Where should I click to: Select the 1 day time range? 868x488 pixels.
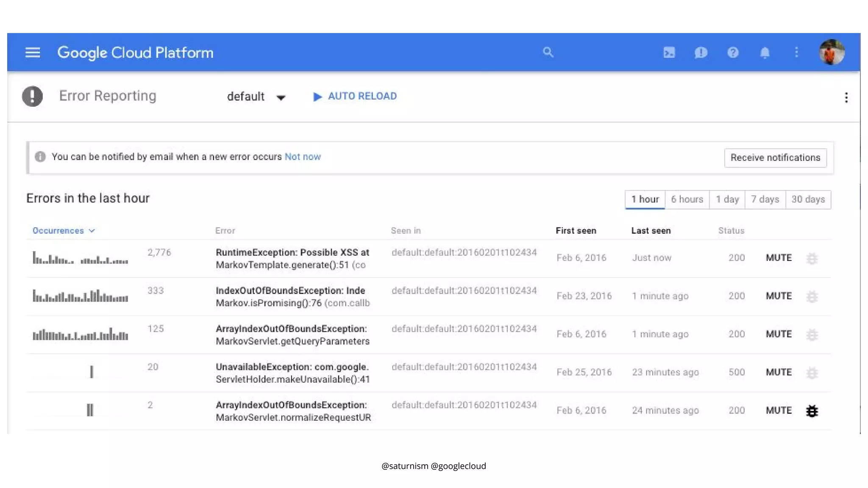click(727, 199)
